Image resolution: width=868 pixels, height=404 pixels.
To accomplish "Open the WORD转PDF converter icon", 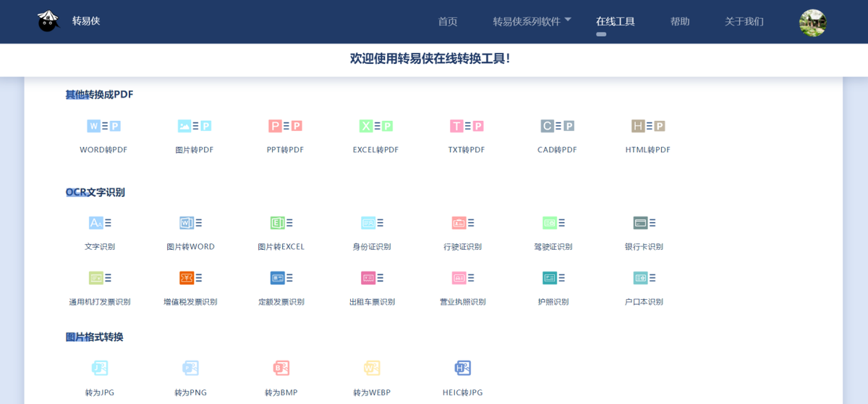I will point(103,126).
